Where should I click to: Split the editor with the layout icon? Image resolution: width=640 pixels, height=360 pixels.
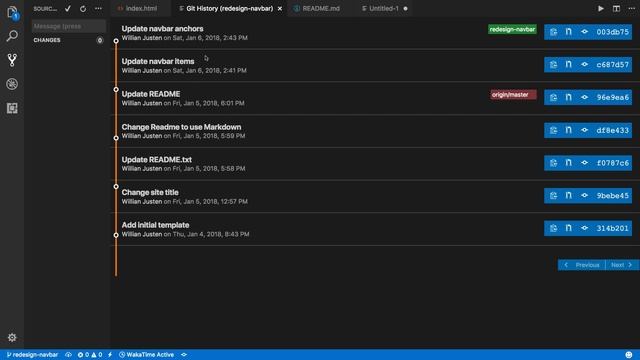point(616,9)
